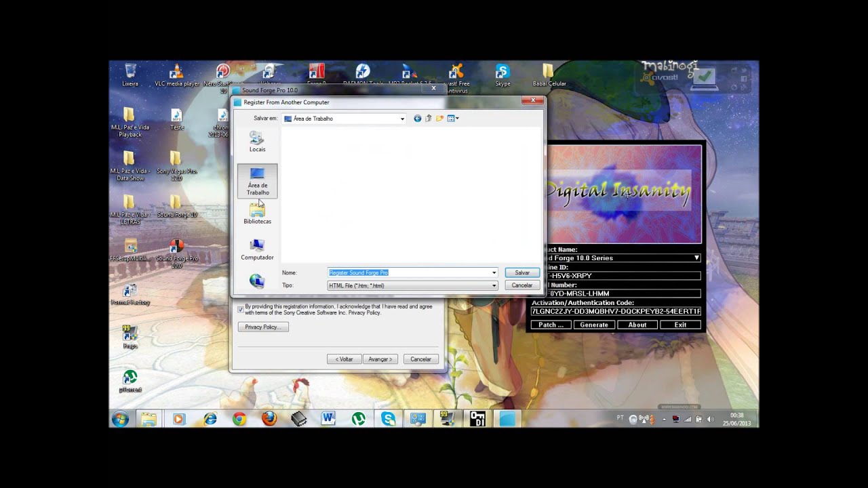This screenshot has width=868, height=488.
Task: Click the Avançar next button
Action: click(x=380, y=359)
